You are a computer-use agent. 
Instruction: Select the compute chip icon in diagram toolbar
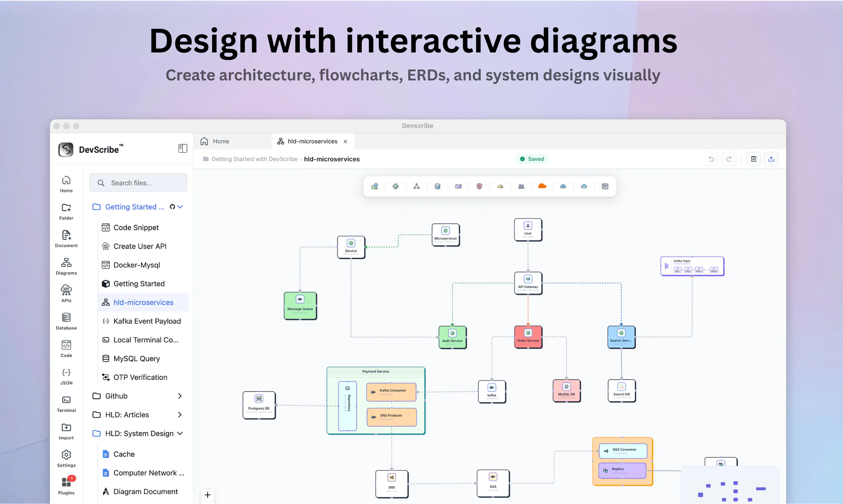click(x=396, y=187)
